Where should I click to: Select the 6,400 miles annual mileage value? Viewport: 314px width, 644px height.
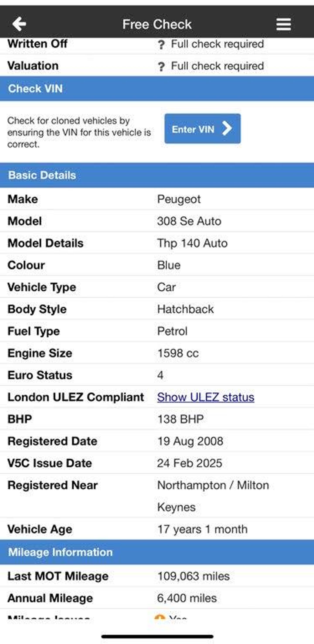[x=187, y=598]
